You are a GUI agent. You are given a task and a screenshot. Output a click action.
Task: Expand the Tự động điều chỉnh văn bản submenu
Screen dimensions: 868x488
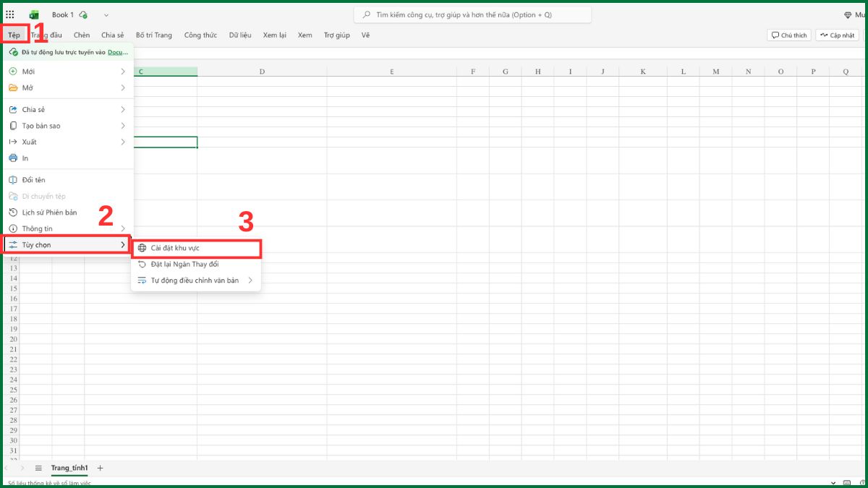(251, 280)
